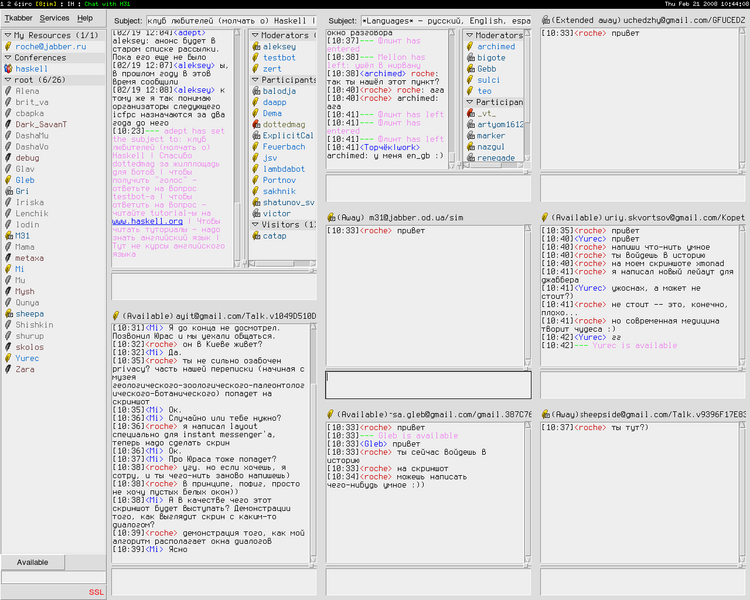The width and height of the screenshot is (750, 600).
Task: Focus message input under ayit@gmail.com chat
Action: [214, 581]
